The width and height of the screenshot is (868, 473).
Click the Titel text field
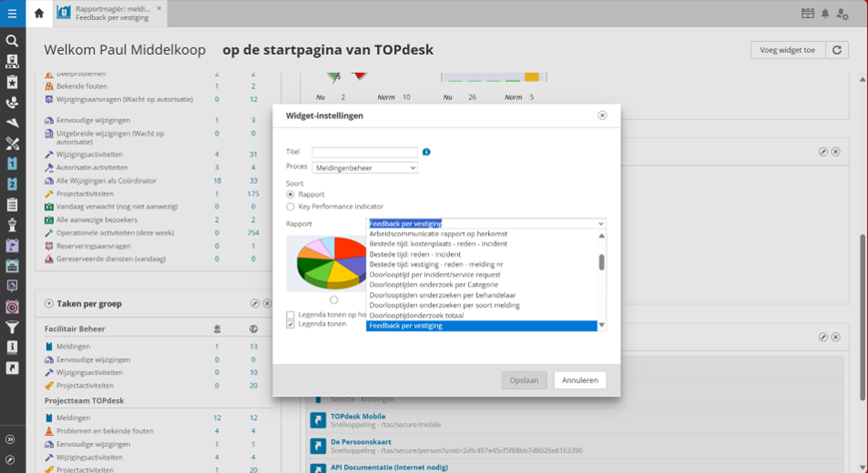pos(364,152)
